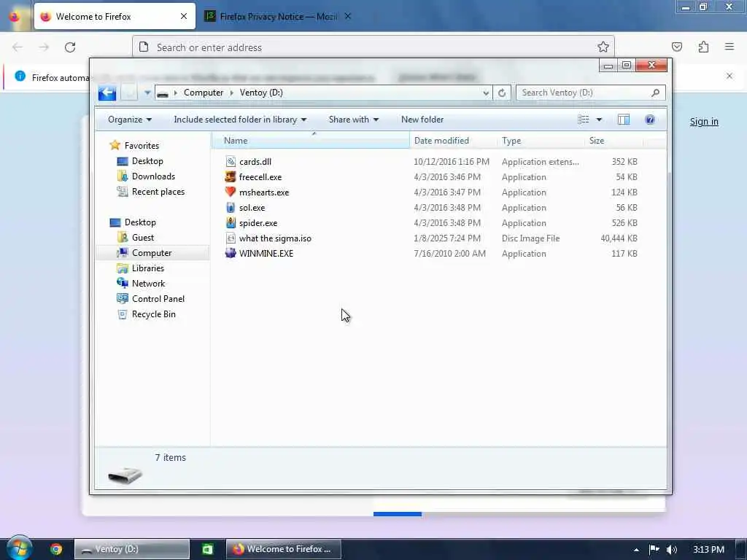The height and width of the screenshot is (560, 747).
Task: Select the what the sigma.iso disc icon
Action: point(231,238)
